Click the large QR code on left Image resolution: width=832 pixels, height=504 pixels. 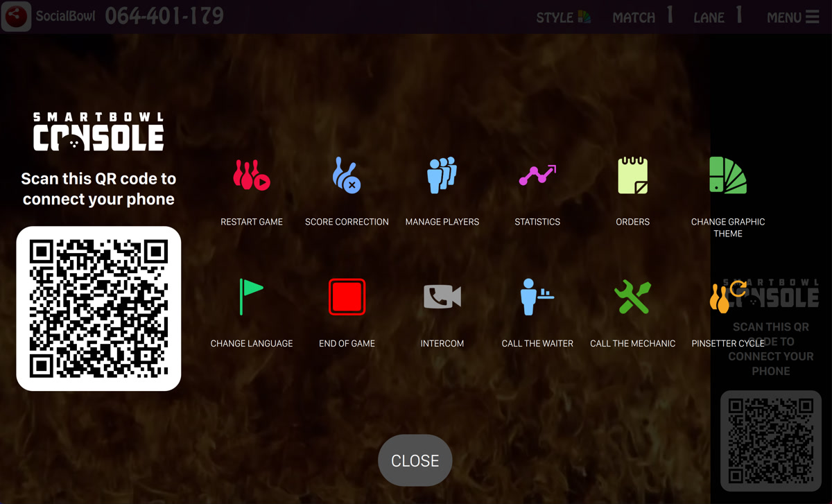click(98, 309)
